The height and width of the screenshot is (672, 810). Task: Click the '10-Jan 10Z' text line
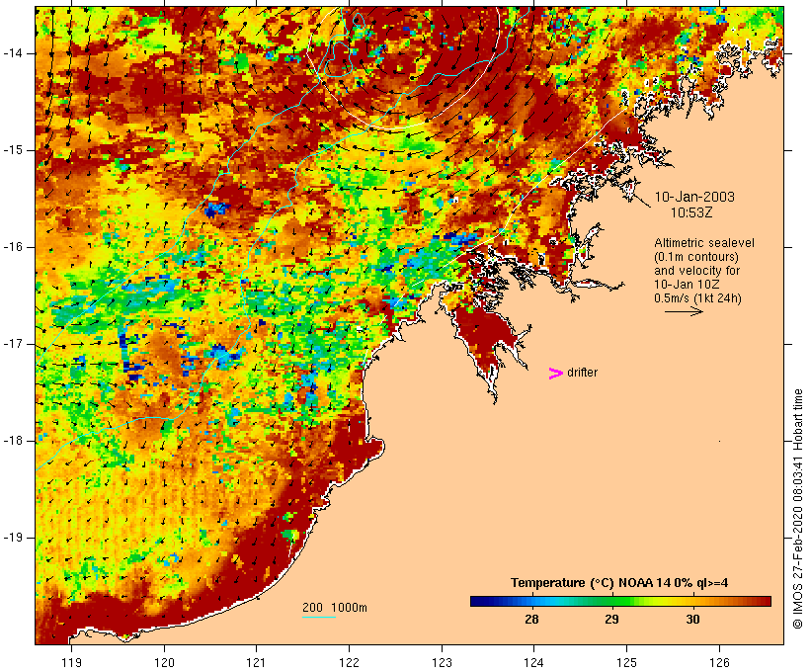pos(687,285)
